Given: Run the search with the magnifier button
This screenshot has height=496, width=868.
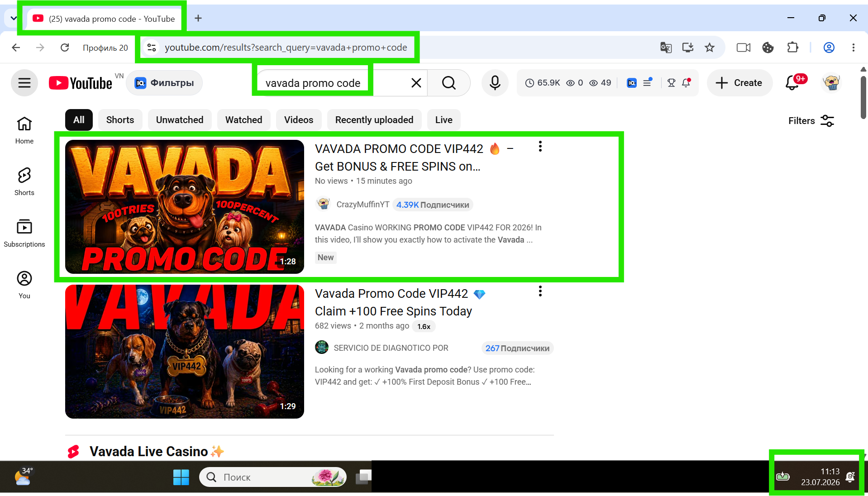Looking at the screenshot, I should click(449, 83).
